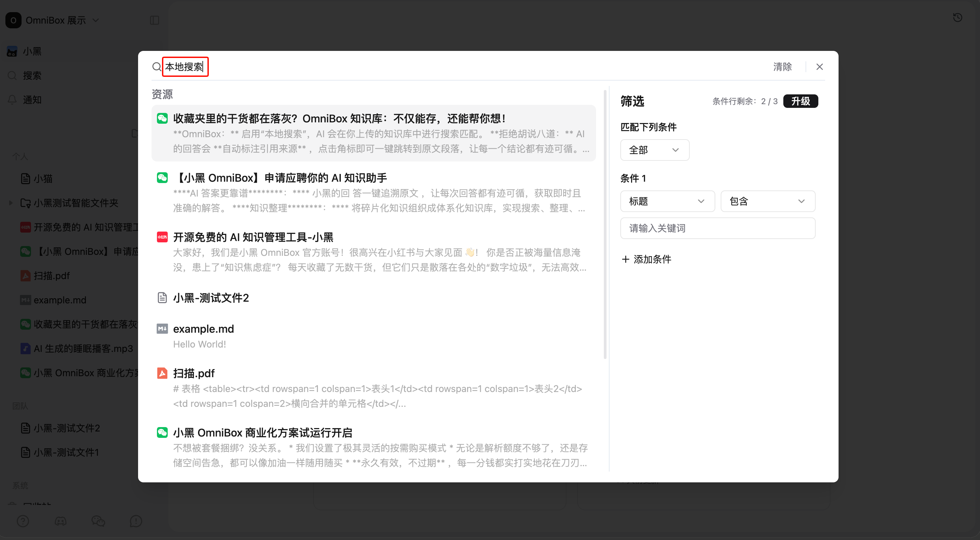Click WeChat icon of 收藏夹里的干货 result
This screenshot has height=540, width=980.
tap(162, 118)
